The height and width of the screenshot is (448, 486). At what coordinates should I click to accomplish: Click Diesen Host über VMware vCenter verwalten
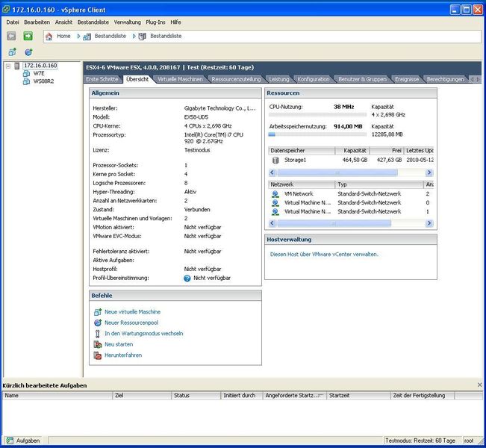[323, 254]
